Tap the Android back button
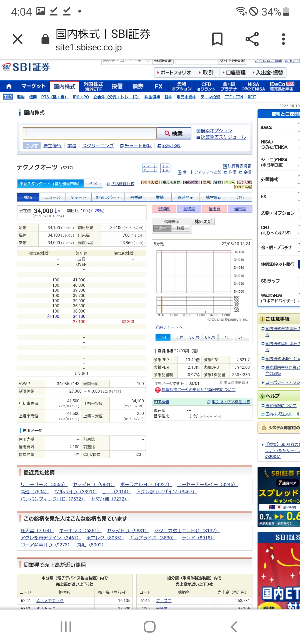 [234, 626]
